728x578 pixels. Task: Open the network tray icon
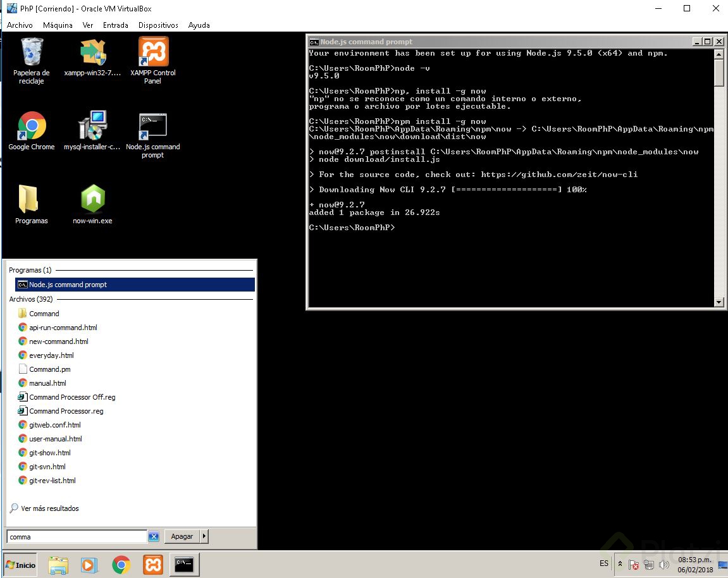(x=648, y=565)
